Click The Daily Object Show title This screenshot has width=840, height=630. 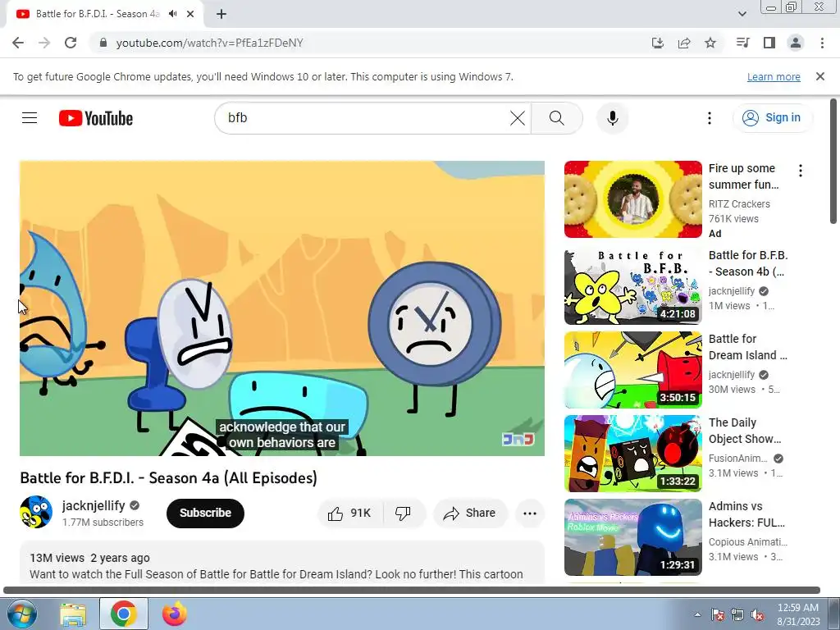(745, 431)
